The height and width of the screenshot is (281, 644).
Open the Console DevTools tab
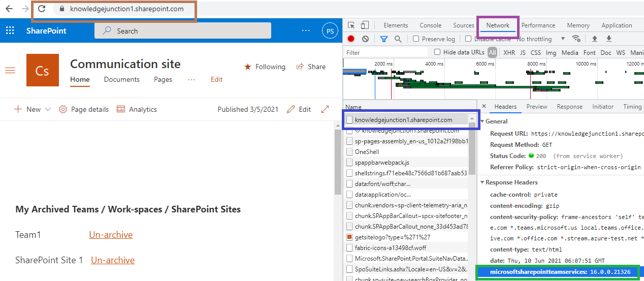(x=430, y=25)
